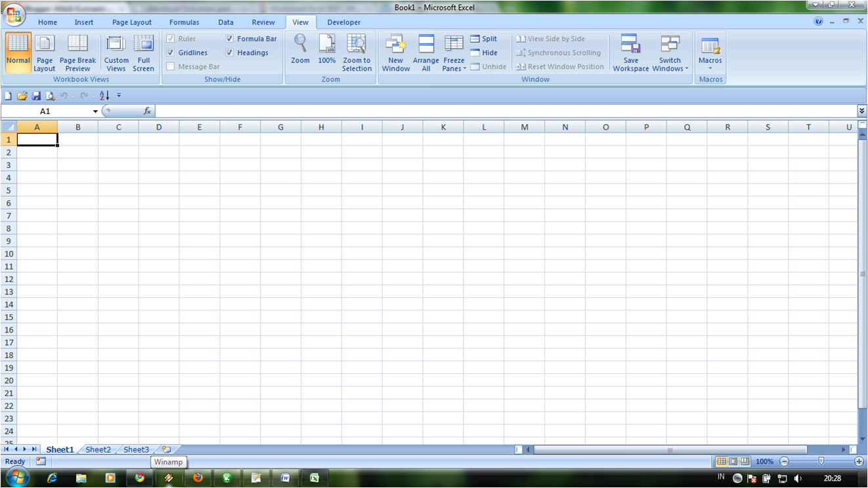868x488 pixels.
Task: Save the workbook from the Quick Access Toolbar
Action: coord(36,95)
